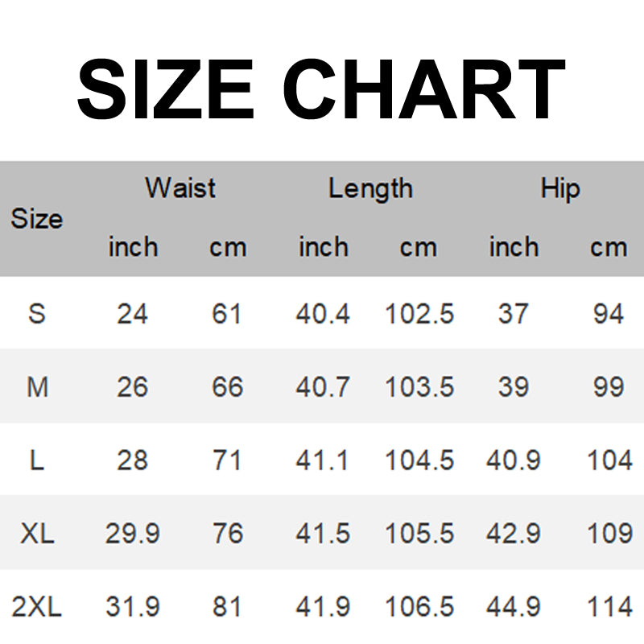Image resolution: width=644 pixels, height=644 pixels.
Task: Select the XL size row label
Action: click(x=37, y=533)
